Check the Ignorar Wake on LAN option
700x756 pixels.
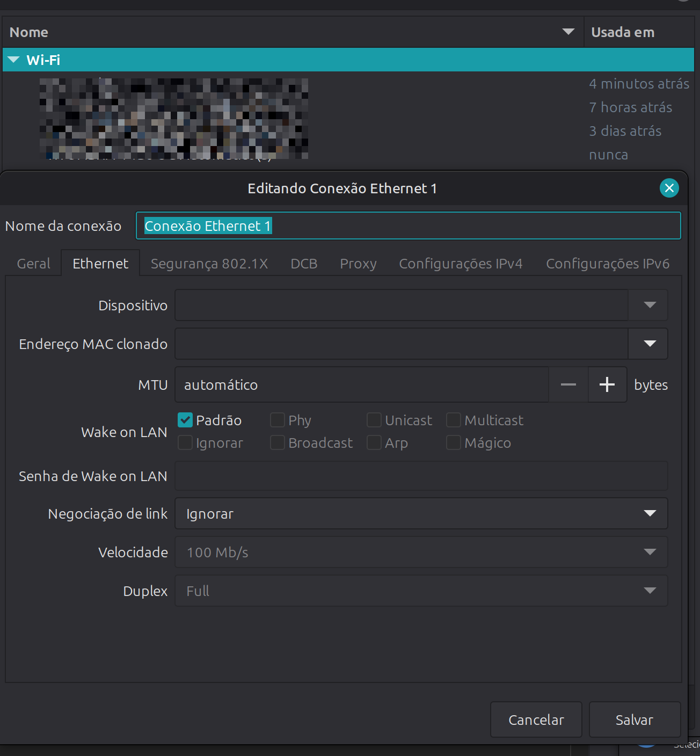coord(185,442)
